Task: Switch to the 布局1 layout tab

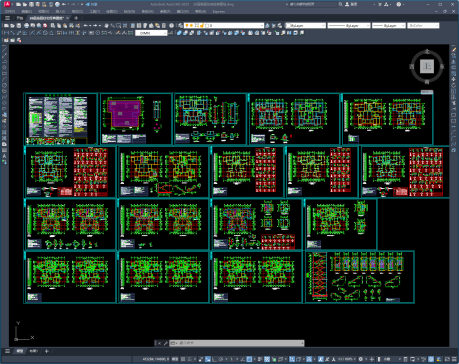Action: pyautogui.click(x=34, y=351)
